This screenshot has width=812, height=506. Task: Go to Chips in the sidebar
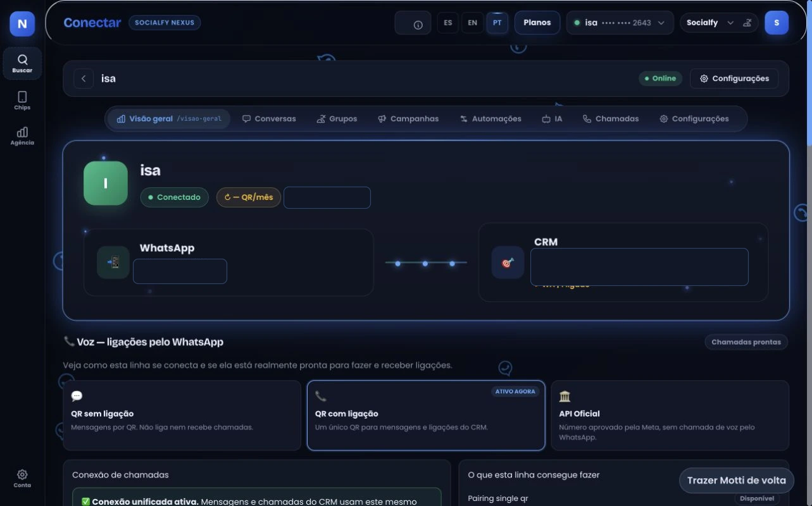tap(22, 100)
